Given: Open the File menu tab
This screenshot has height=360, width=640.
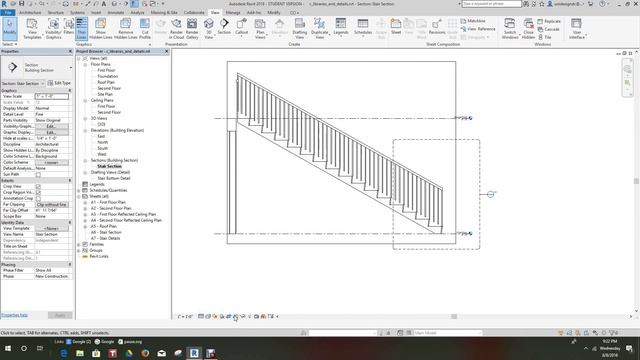Looking at the screenshot, I should [8, 13].
